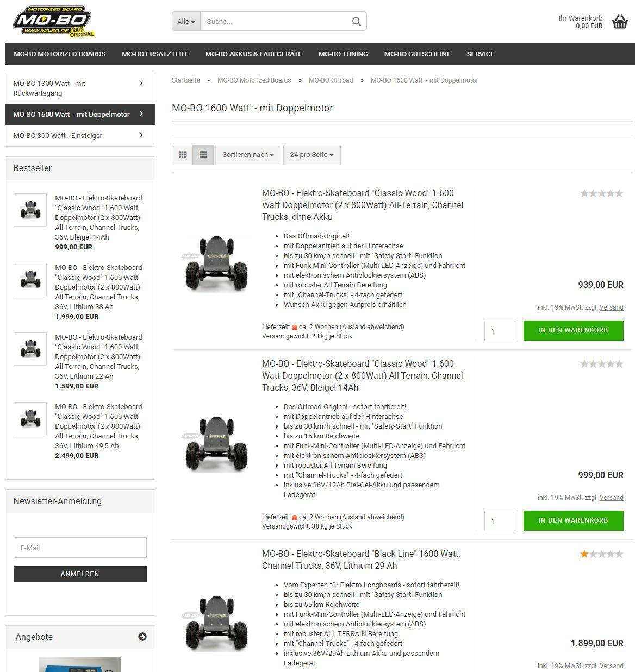Screen dimensions: 635x672
Task: Switch to grid view layout
Action: point(183,155)
